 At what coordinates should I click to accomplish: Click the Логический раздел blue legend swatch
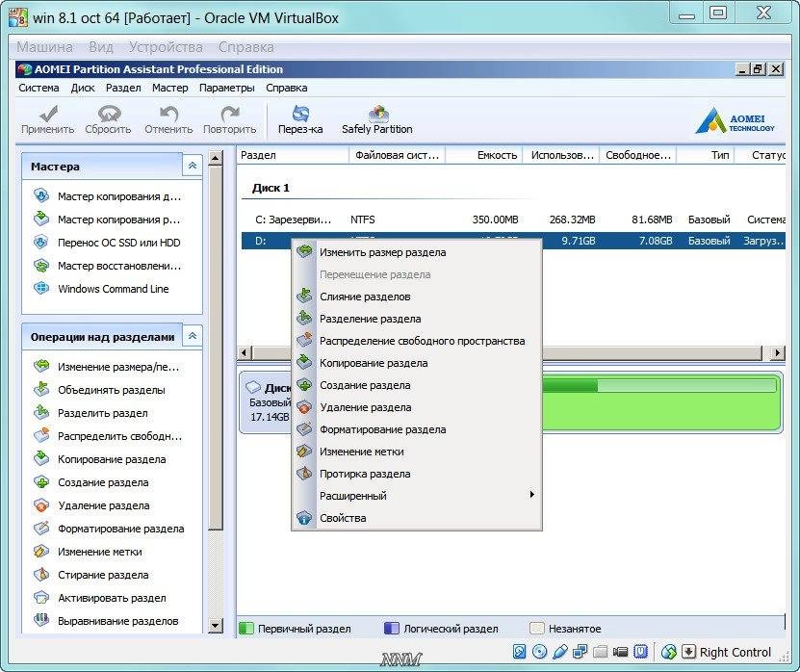click(x=391, y=628)
